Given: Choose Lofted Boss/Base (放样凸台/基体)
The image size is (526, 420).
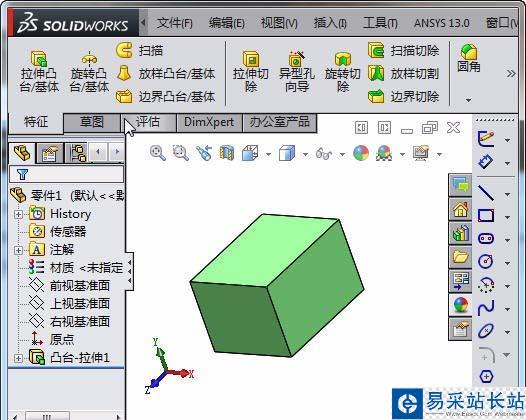Looking at the screenshot, I should (165, 73).
